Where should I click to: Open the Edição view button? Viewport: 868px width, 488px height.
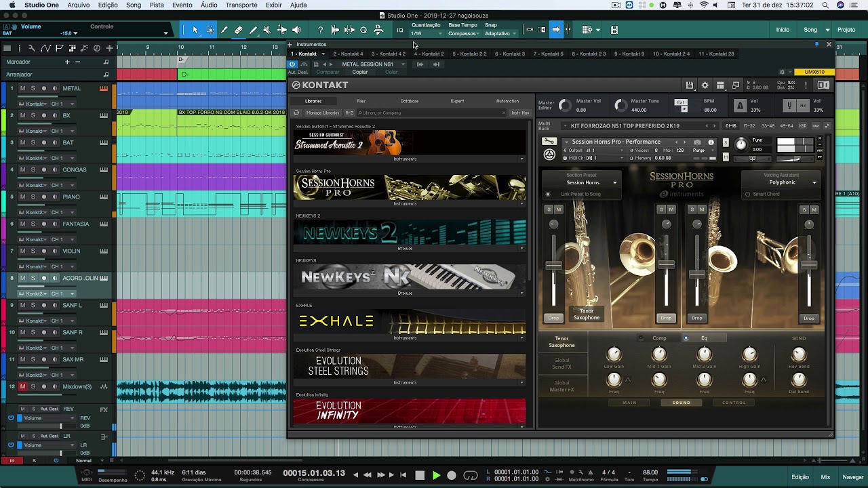pyautogui.click(x=800, y=477)
